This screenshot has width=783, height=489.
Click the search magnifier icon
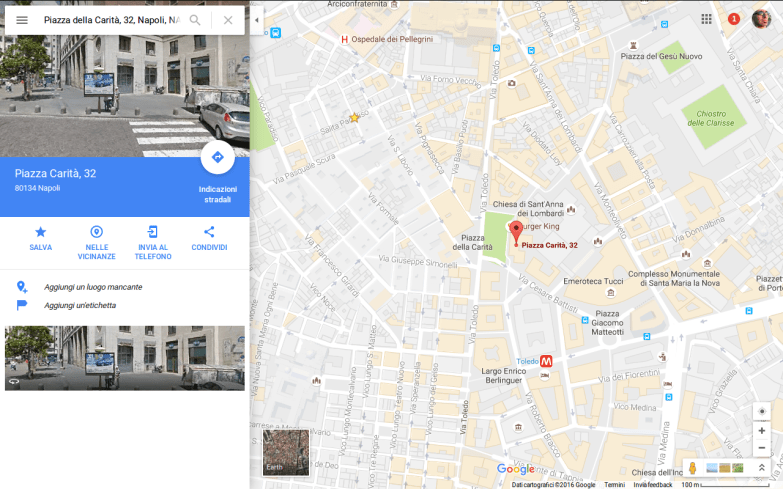pyautogui.click(x=195, y=20)
